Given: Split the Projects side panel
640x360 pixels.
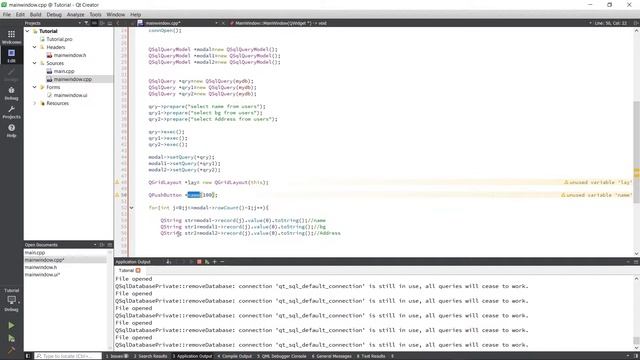Looking at the screenshot, I should coord(102,23).
